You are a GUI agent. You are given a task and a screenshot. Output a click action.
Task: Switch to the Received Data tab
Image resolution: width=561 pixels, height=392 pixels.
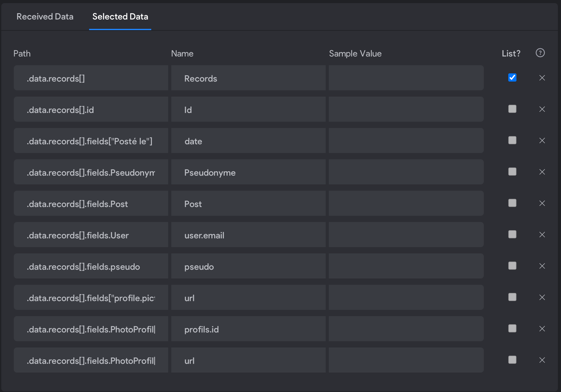pyautogui.click(x=45, y=17)
